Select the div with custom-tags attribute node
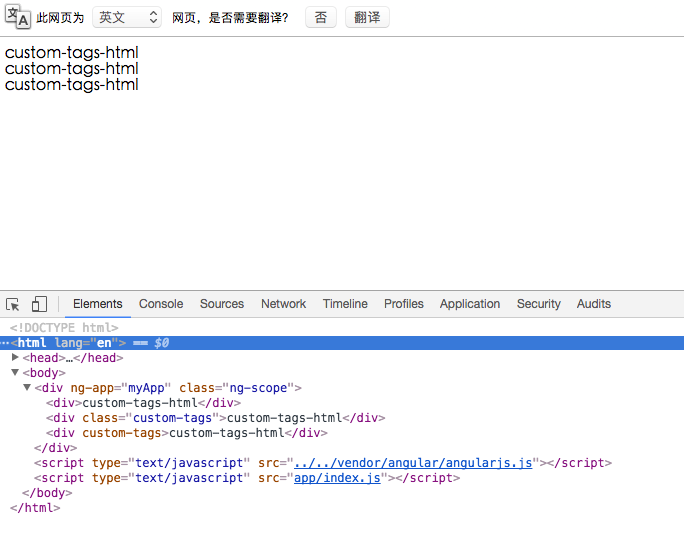This screenshot has height=551, width=684. click(x=187, y=433)
